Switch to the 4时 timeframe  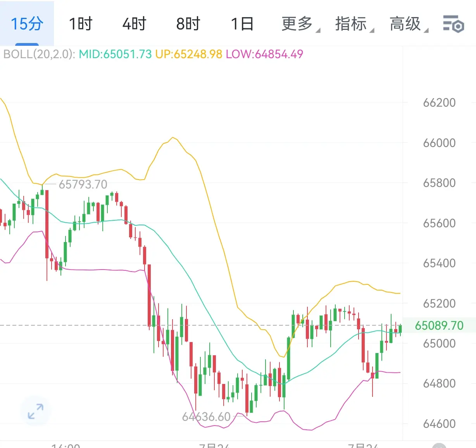[x=135, y=24]
